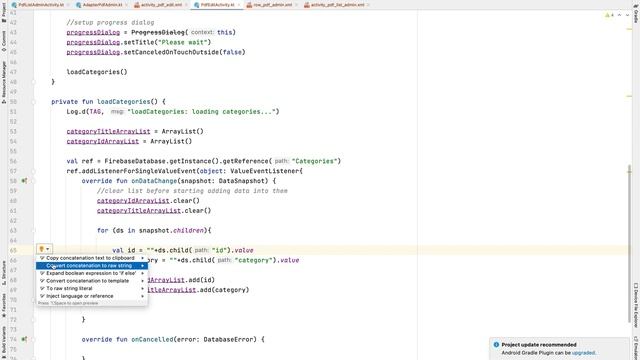Switch to the activity_pdf_add.xml tab
This screenshot has width=640, height=360.
pos(161,5)
